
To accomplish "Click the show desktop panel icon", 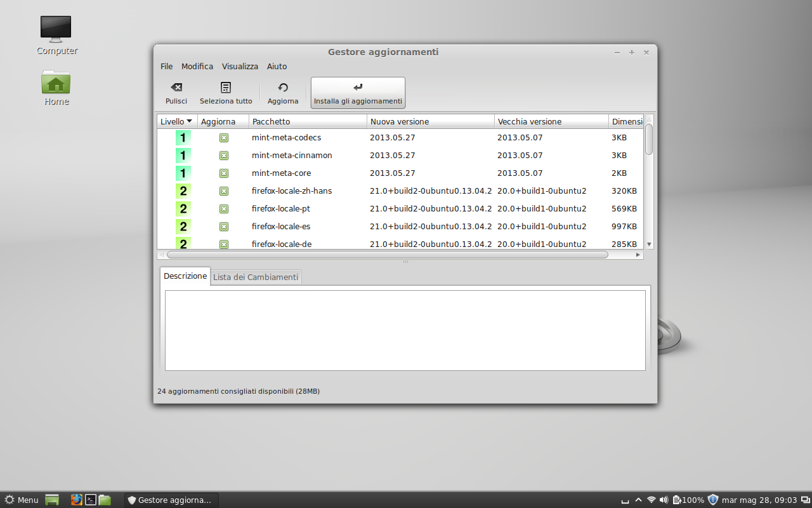I will point(52,500).
